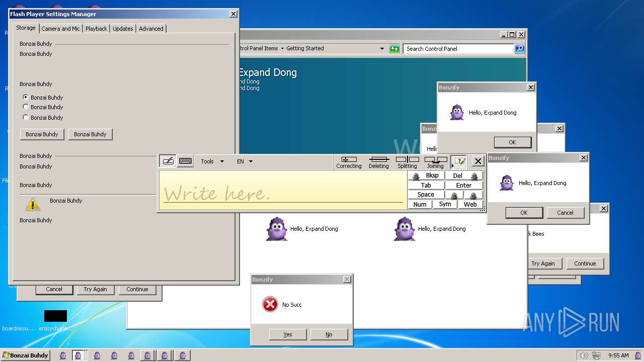Image resolution: width=644 pixels, height=362 pixels.
Task: Switch to the touch keyboard mode icon
Action: point(185,161)
